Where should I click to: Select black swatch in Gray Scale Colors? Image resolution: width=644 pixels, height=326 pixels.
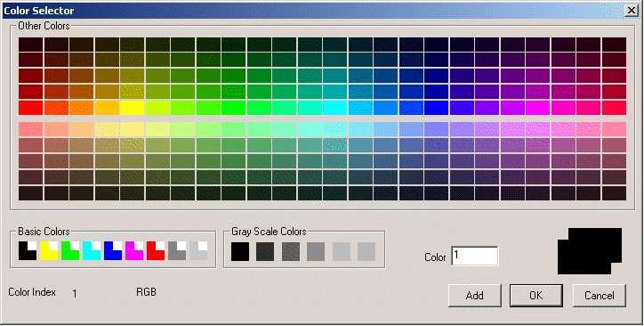240,251
